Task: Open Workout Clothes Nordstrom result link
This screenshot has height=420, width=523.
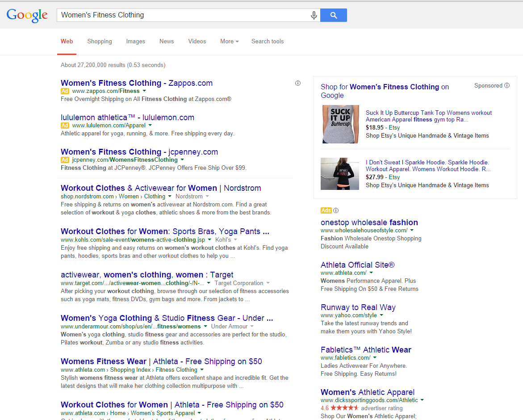Action: pyautogui.click(x=161, y=188)
